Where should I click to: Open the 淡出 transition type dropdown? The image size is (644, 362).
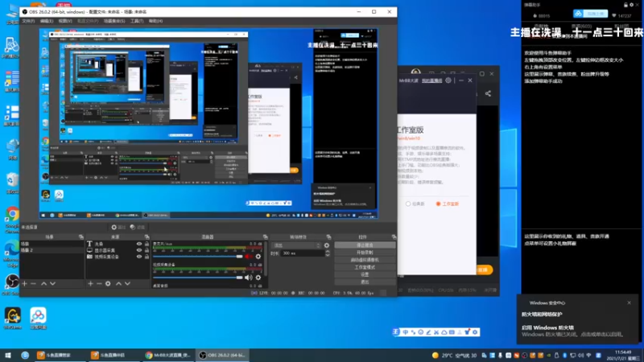(x=296, y=245)
